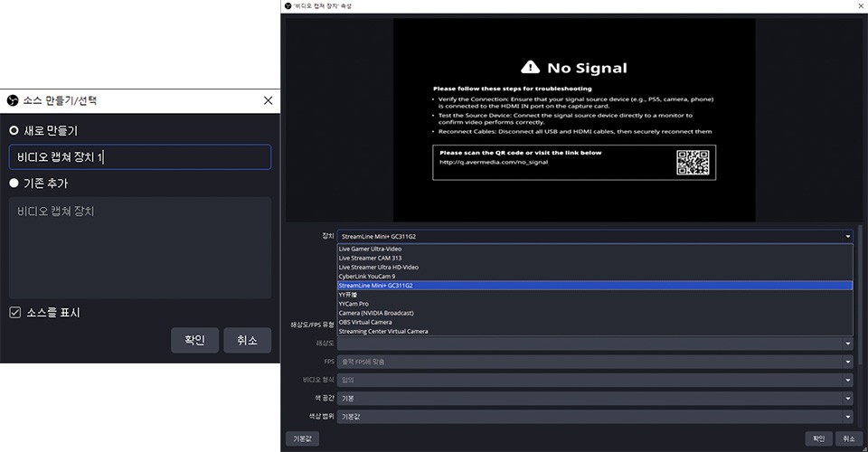Collapse the 장치 device dropdown
Viewport: 868px width, 452px height.
click(595, 236)
